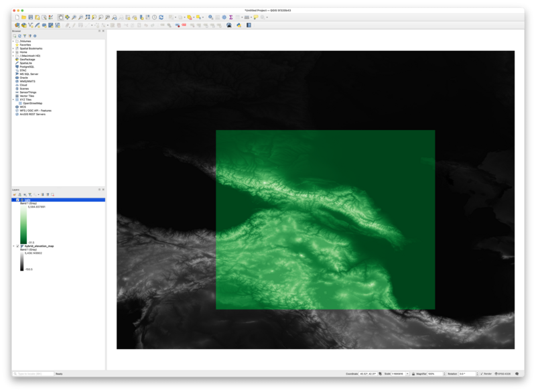This screenshot has height=392, width=536.
Task: Select OpenStreetMap under XYZ Tiles
Action: (x=33, y=103)
